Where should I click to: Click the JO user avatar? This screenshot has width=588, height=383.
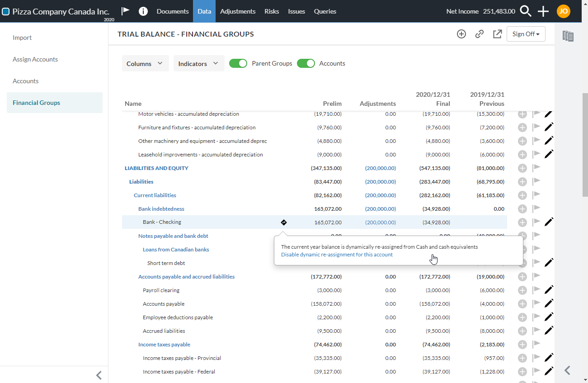pyautogui.click(x=564, y=11)
